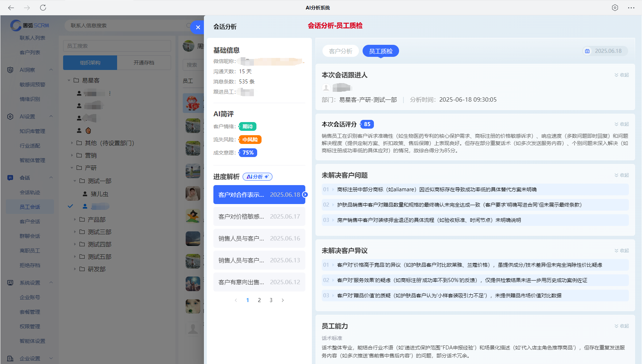
Task: Collapse the 未解决客户异议 section via 收起
Action: point(622,251)
